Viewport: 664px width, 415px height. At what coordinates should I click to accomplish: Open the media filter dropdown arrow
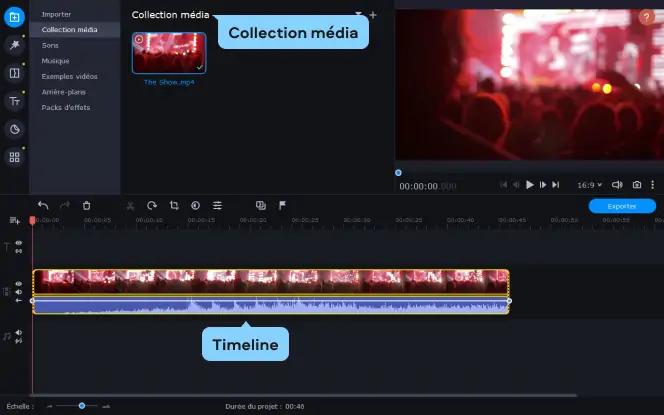click(358, 14)
